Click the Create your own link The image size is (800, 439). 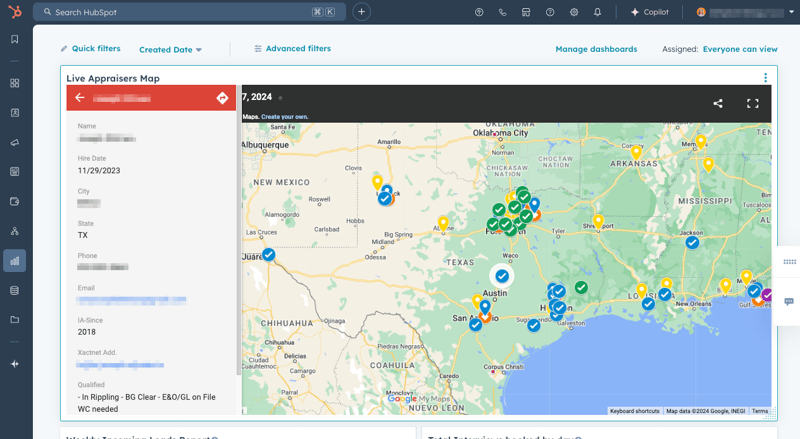285,117
